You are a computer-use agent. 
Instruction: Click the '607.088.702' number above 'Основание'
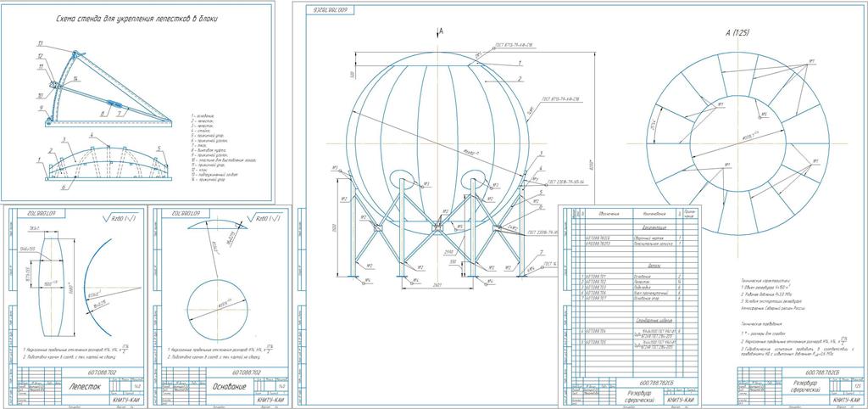coord(248,373)
